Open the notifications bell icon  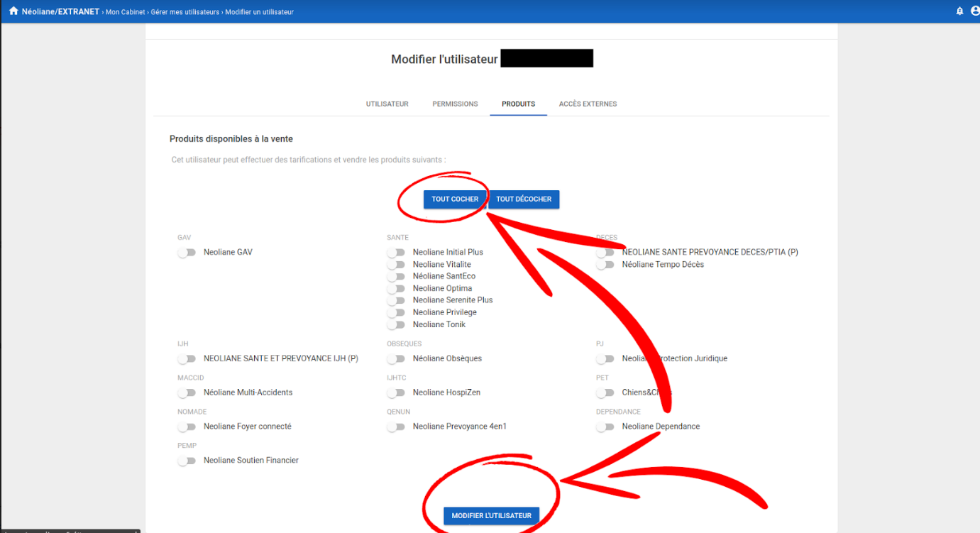tap(959, 11)
